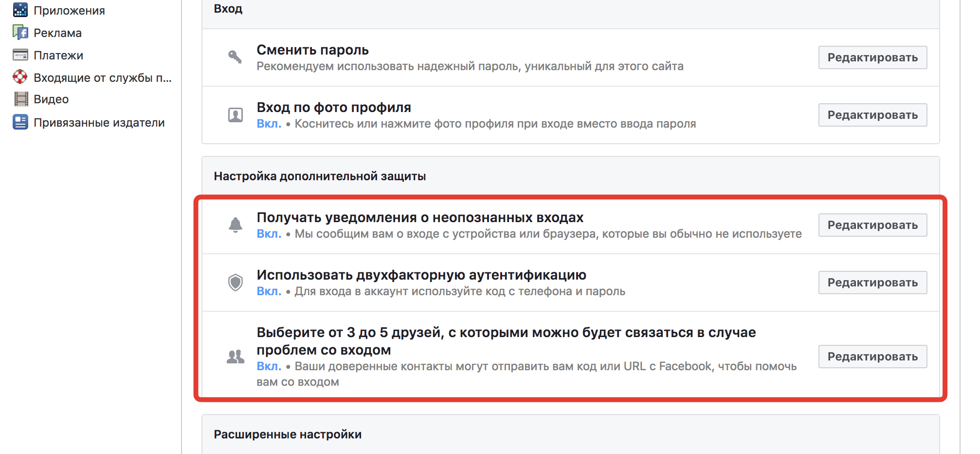This screenshot has height=454, width=980.
Task: Select Видео in the sidebar
Action: (51, 99)
